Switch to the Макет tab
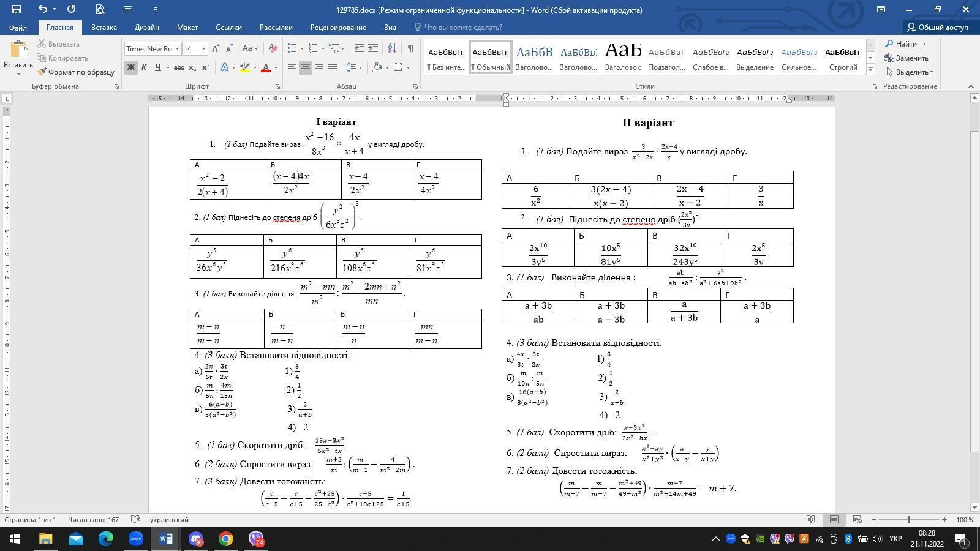 (187, 28)
